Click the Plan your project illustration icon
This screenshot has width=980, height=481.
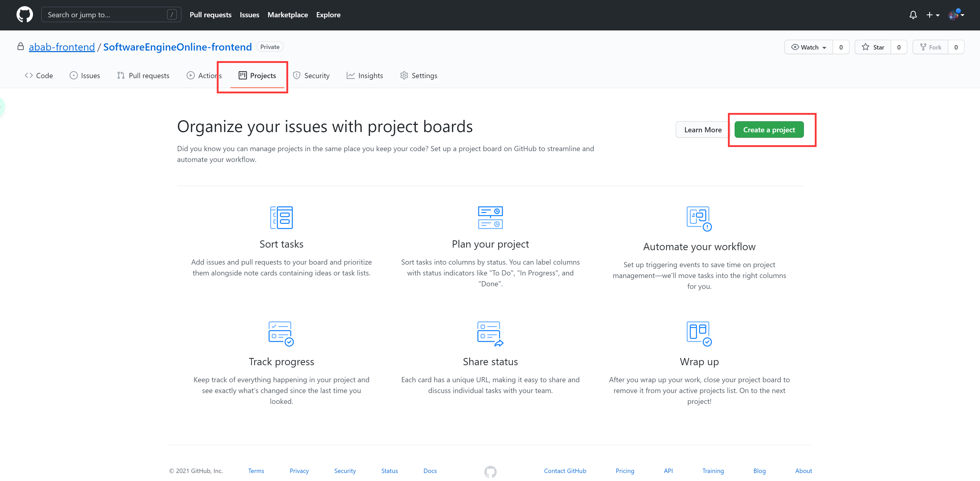pyautogui.click(x=490, y=218)
